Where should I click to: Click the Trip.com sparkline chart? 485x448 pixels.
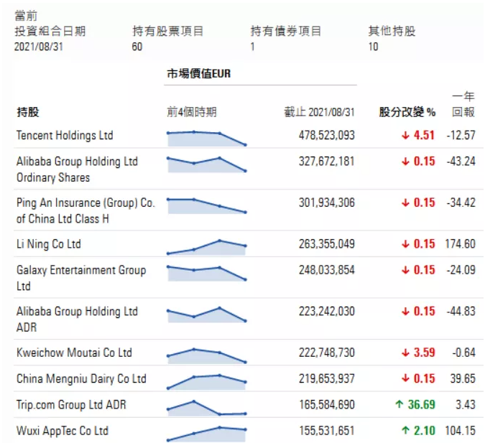pos(207,408)
